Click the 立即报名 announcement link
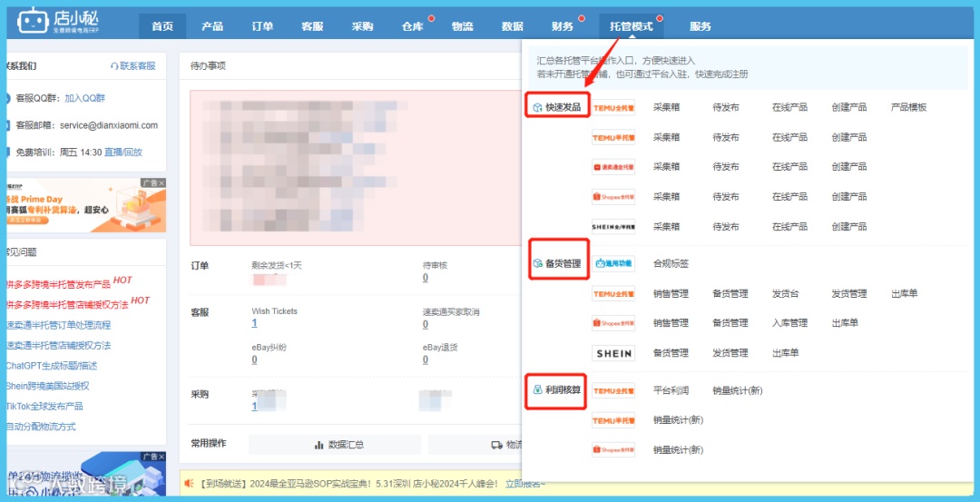This screenshot has width=980, height=502. pos(524,484)
